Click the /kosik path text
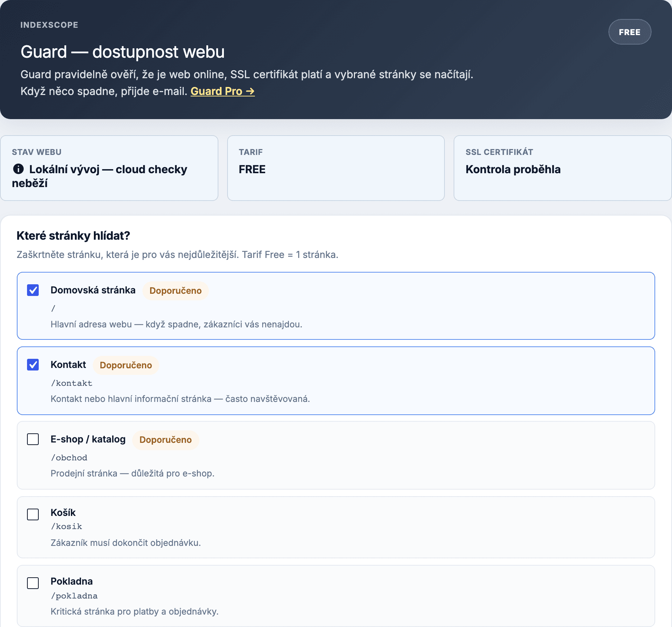 66,527
